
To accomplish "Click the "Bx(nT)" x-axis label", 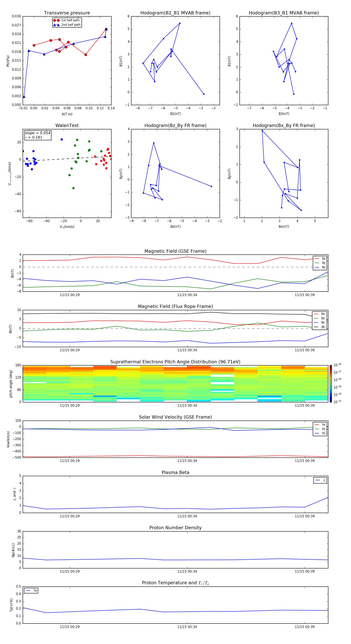I will 284,227.
